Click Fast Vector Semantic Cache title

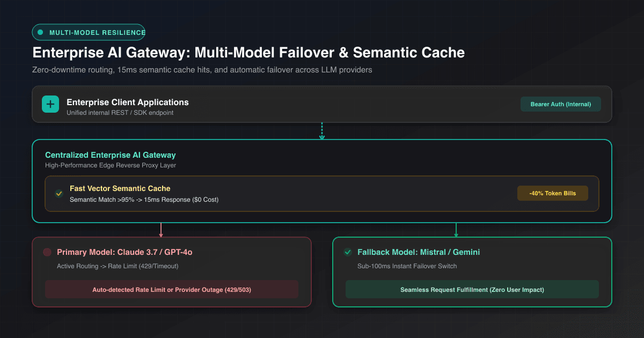120,188
